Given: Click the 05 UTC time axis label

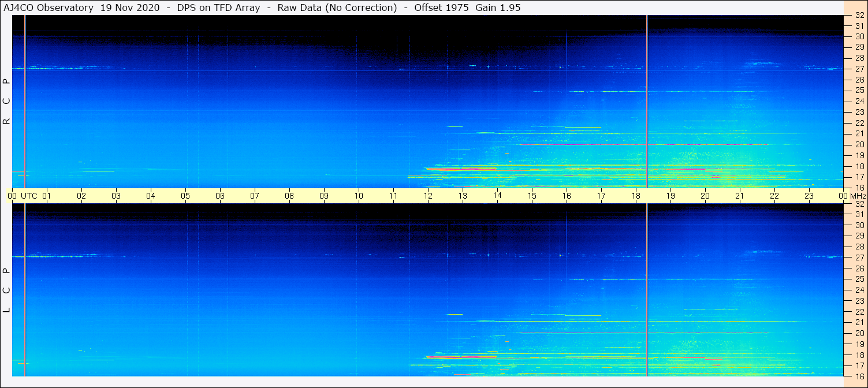Looking at the screenshot, I should click(185, 196).
